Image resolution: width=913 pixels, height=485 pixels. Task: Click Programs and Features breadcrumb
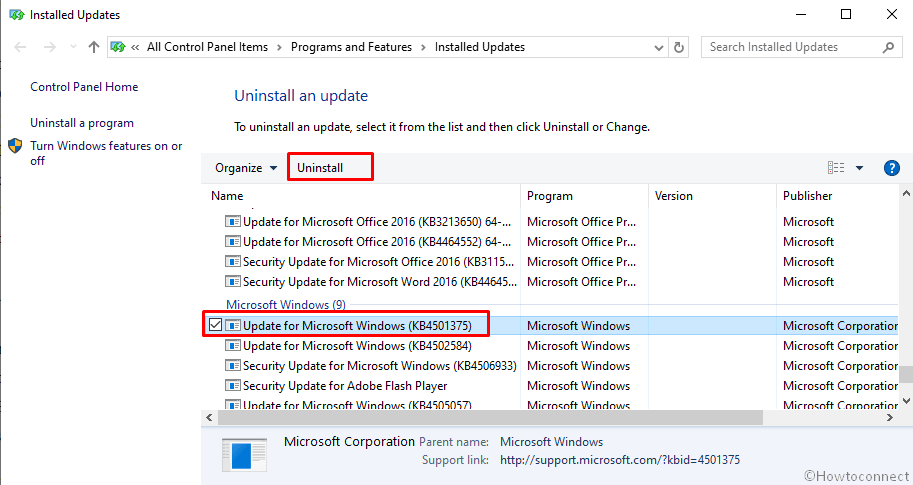[351, 47]
